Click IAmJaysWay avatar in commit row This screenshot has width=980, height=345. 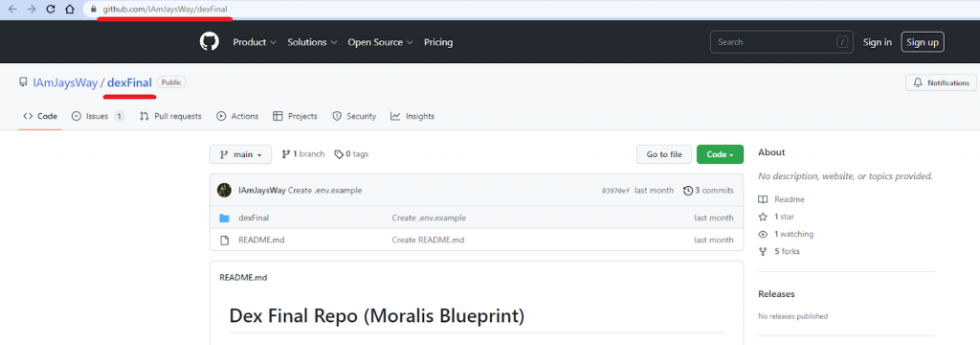pos(224,190)
